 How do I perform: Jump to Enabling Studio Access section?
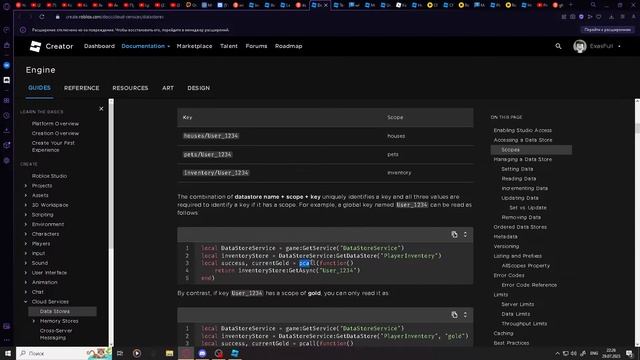(522, 130)
